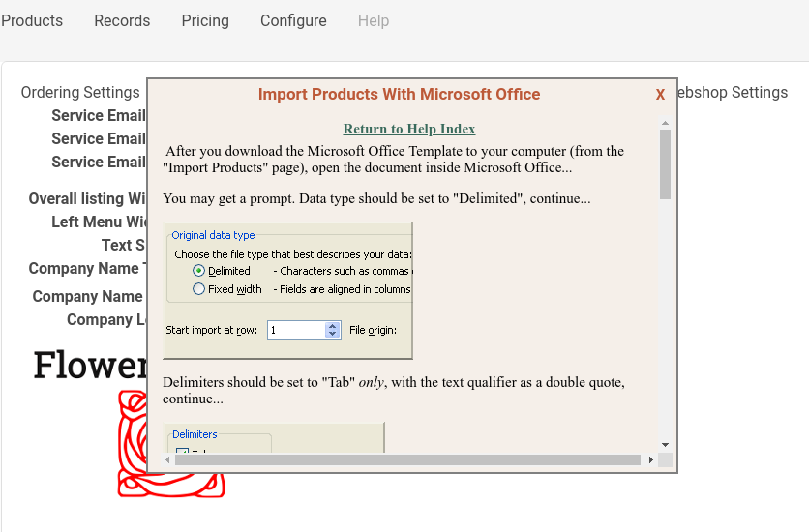Screen dimensions: 809x532
Task: Go to the Pricing menu
Action: 205,20
